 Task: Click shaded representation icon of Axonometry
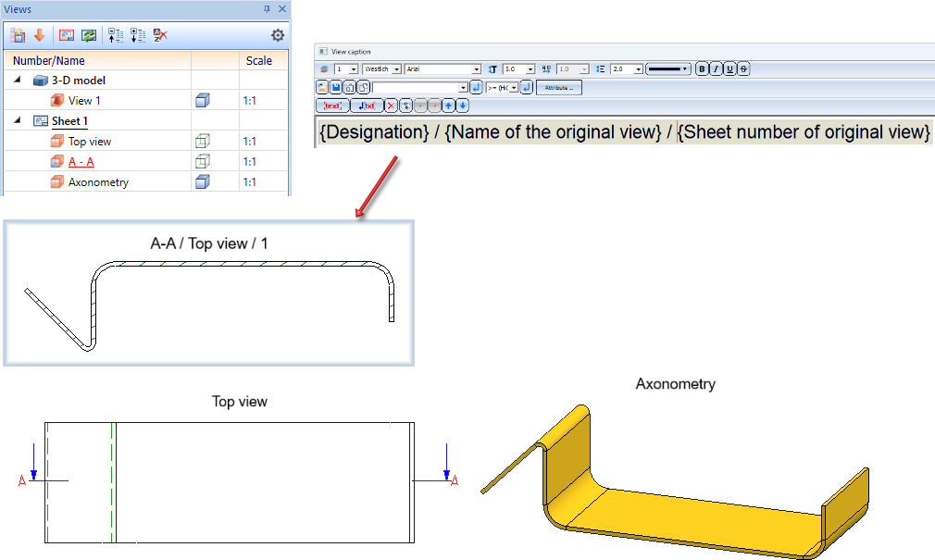(x=203, y=182)
